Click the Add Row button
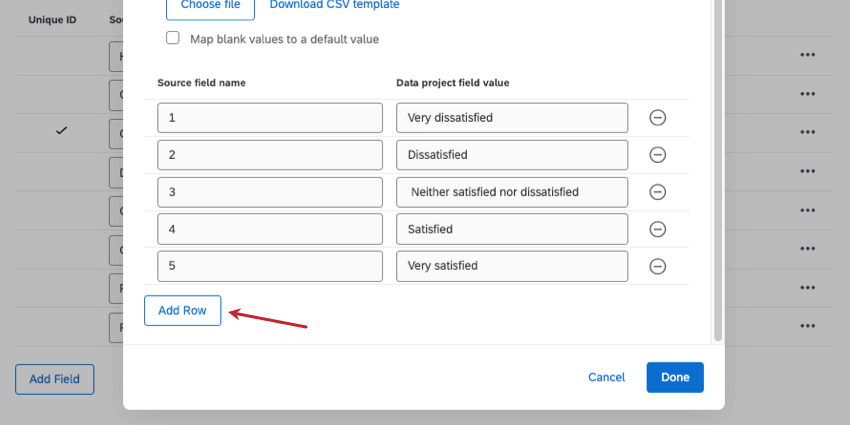This screenshot has height=425, width=850. [x=182, y=310]
